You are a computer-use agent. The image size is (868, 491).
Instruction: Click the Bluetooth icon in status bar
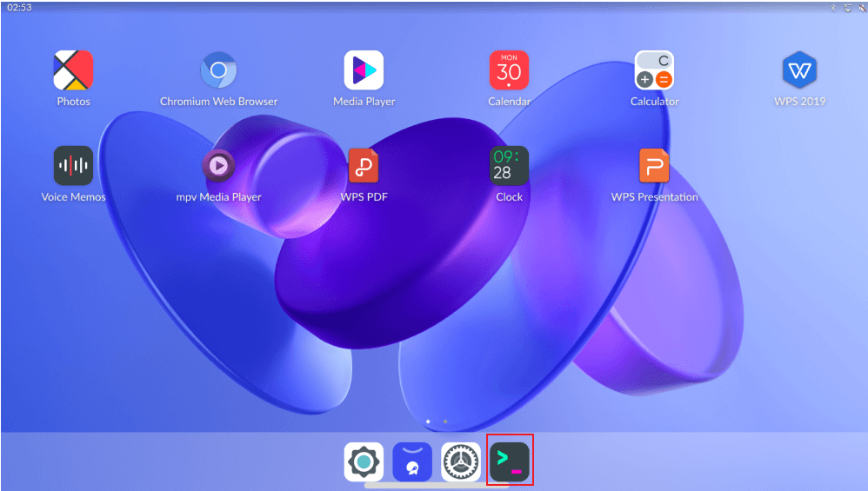click(x=832, y=7)
